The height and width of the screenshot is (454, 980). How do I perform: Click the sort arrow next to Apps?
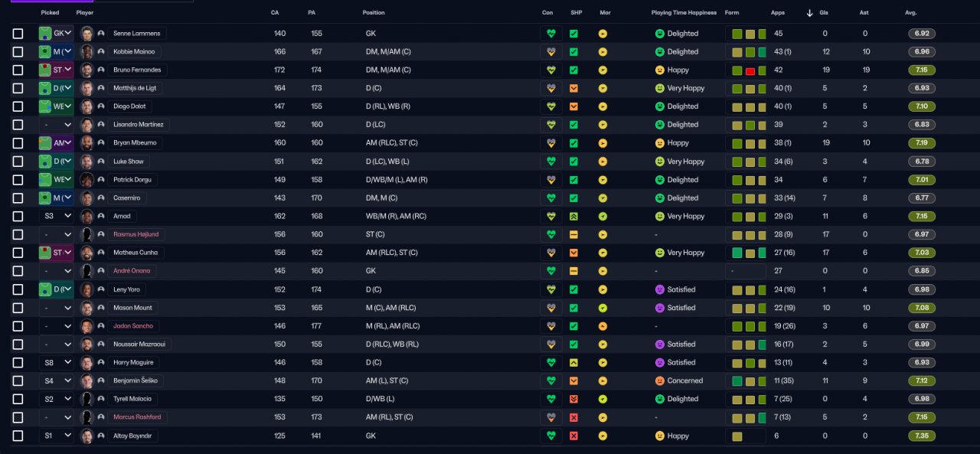[x=810, y=13]
